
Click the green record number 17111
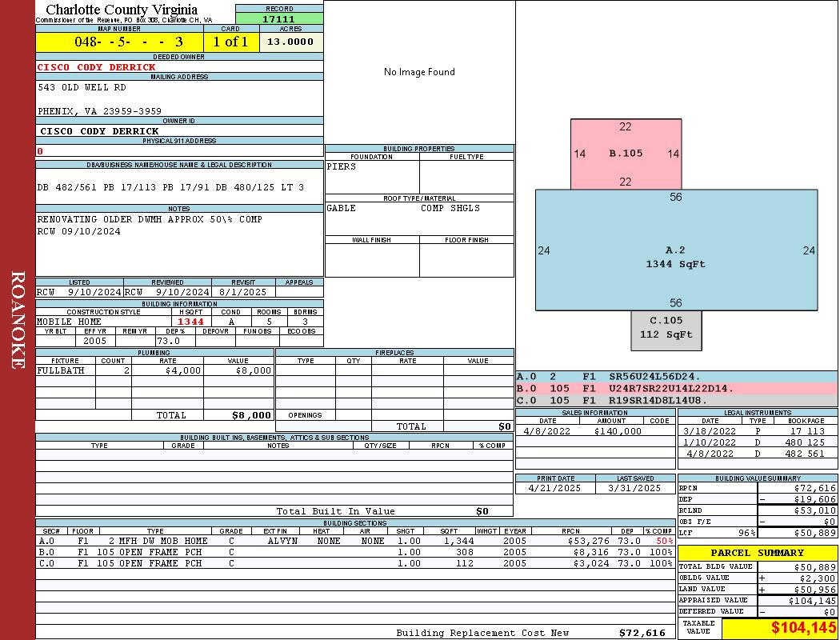[x=279, y=19]
